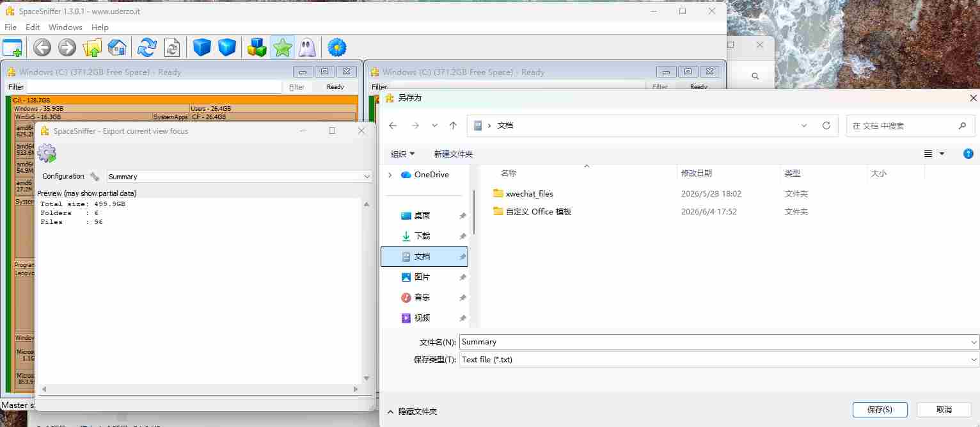The image size is (980, 427).
Task: Expand the address bar history chevron
Action: pyautogui.click(x=804, y=125)
